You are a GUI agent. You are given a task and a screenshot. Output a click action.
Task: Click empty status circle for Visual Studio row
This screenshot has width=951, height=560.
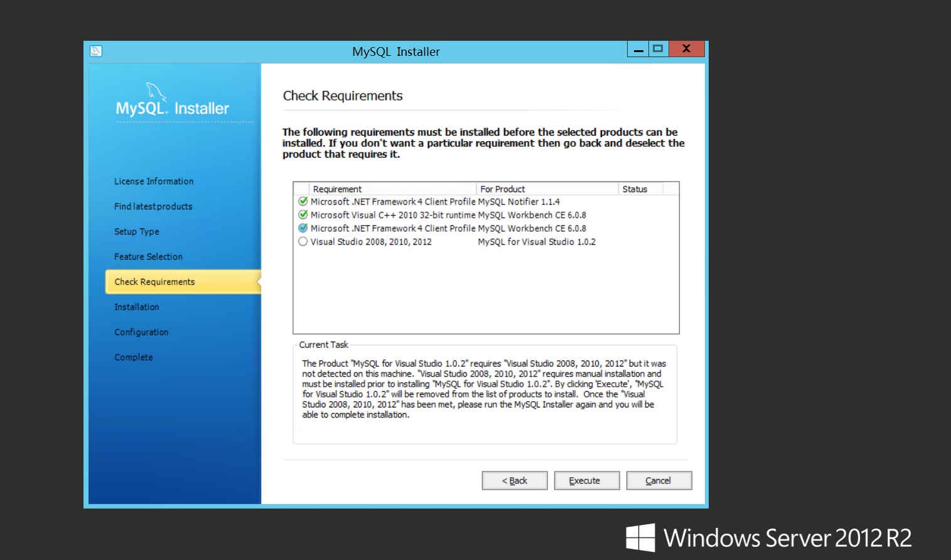(x=303, y=242)
